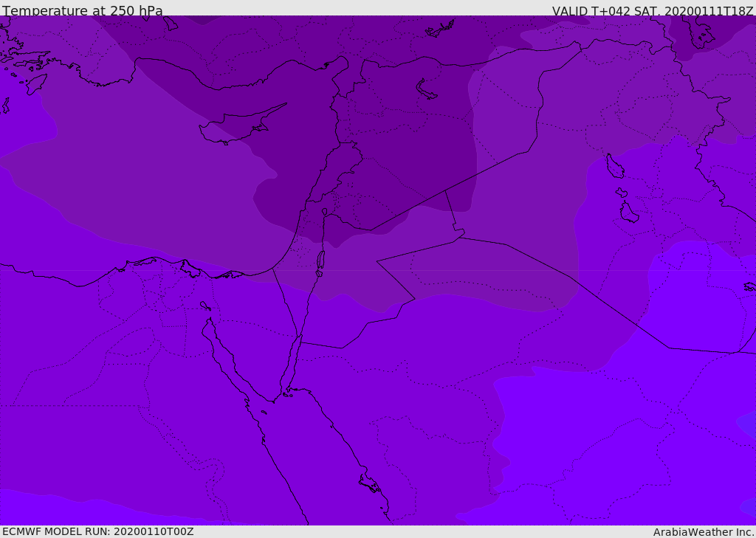This screenshot has height=538, width=756.
Task: Click the 'VALID T+042 SAT. 20200111T18Z' label
Action: [653, 11]
